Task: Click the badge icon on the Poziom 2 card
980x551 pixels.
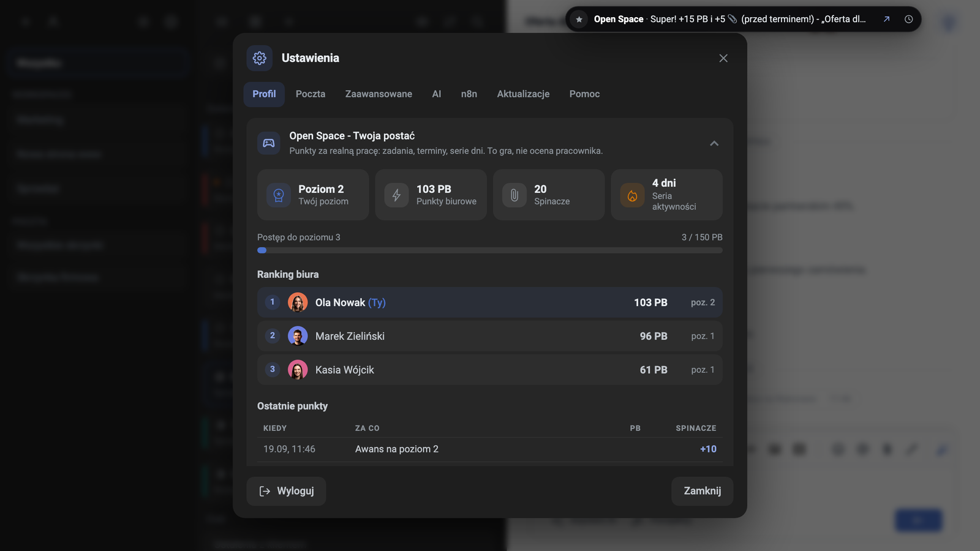Action: 279,195
